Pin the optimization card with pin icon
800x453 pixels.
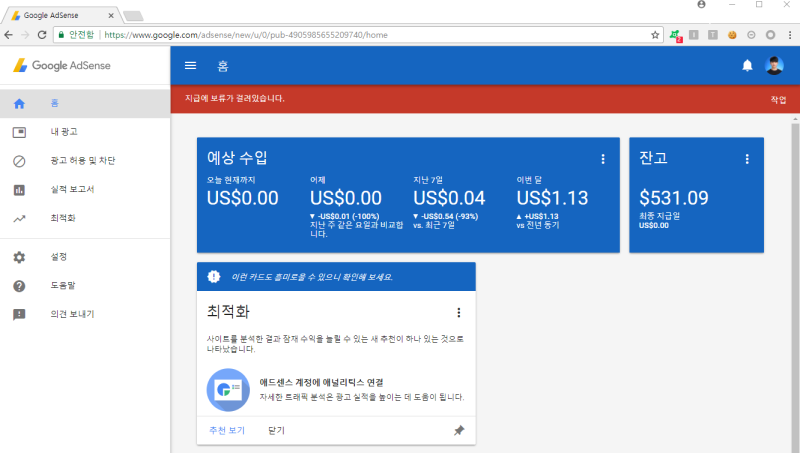[459, 431]
